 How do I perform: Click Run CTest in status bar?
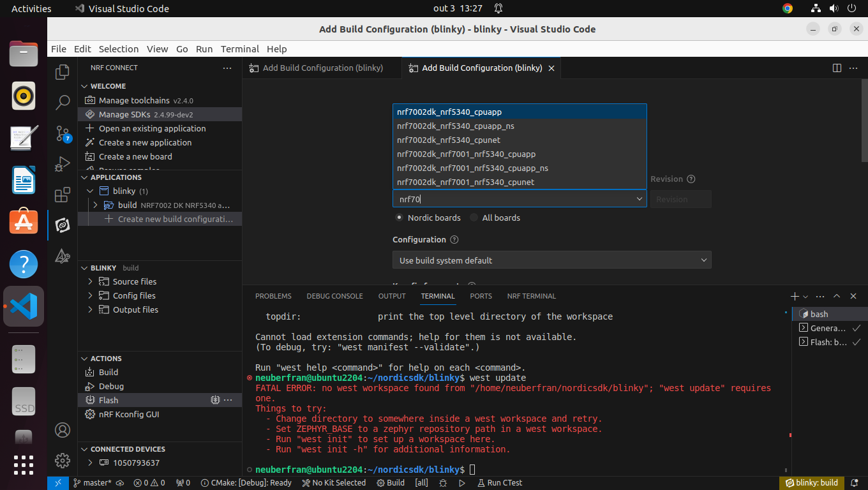[498, 483]
